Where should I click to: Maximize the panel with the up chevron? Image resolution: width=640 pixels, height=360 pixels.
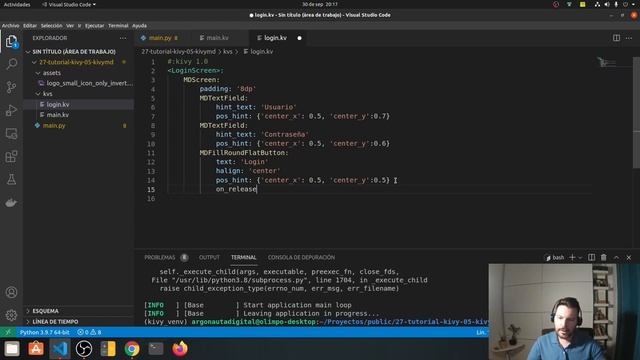616,258
